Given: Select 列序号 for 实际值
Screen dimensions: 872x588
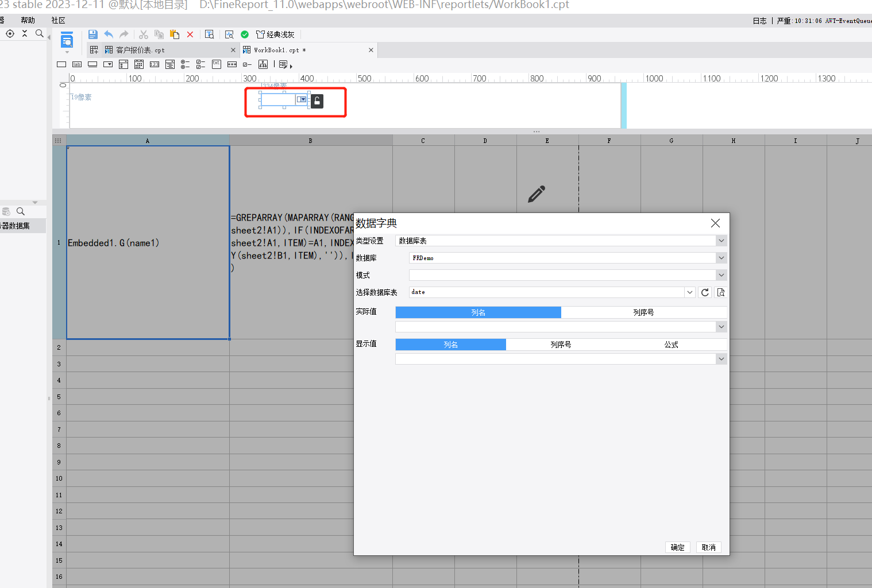Looking at the screenshot, I should click(x=644, y=312).
